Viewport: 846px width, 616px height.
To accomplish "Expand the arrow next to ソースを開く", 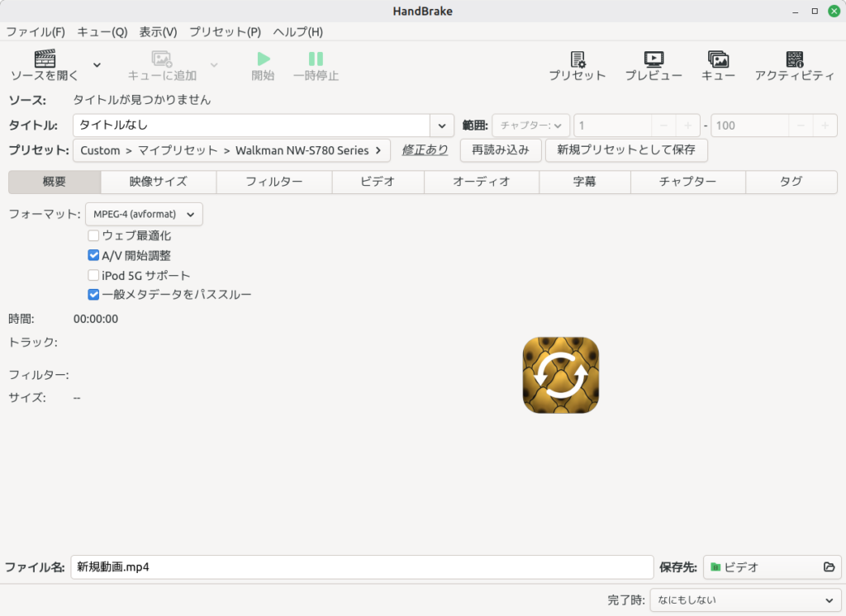I will 97,65.
